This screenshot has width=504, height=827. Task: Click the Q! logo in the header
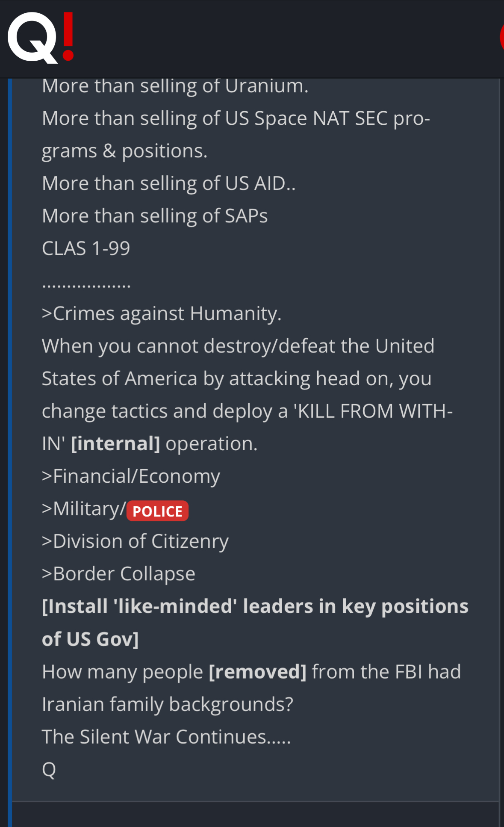click(x=41, y=38)
